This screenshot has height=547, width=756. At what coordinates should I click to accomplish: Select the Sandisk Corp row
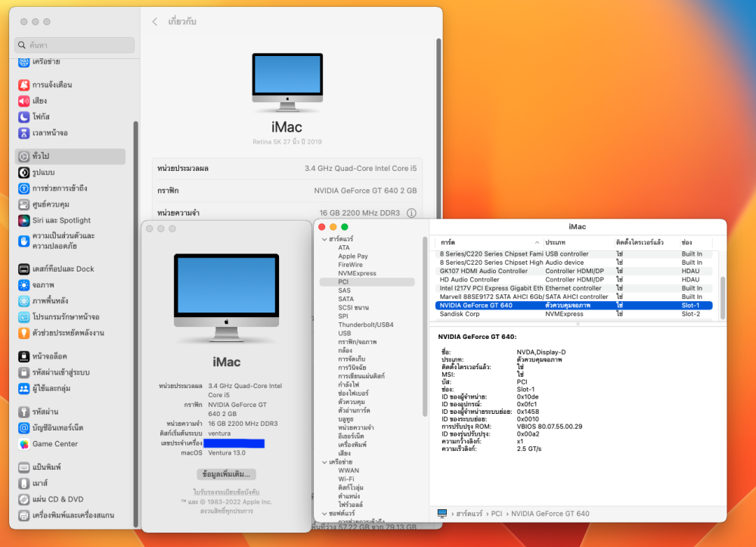[x=574, y=314]
